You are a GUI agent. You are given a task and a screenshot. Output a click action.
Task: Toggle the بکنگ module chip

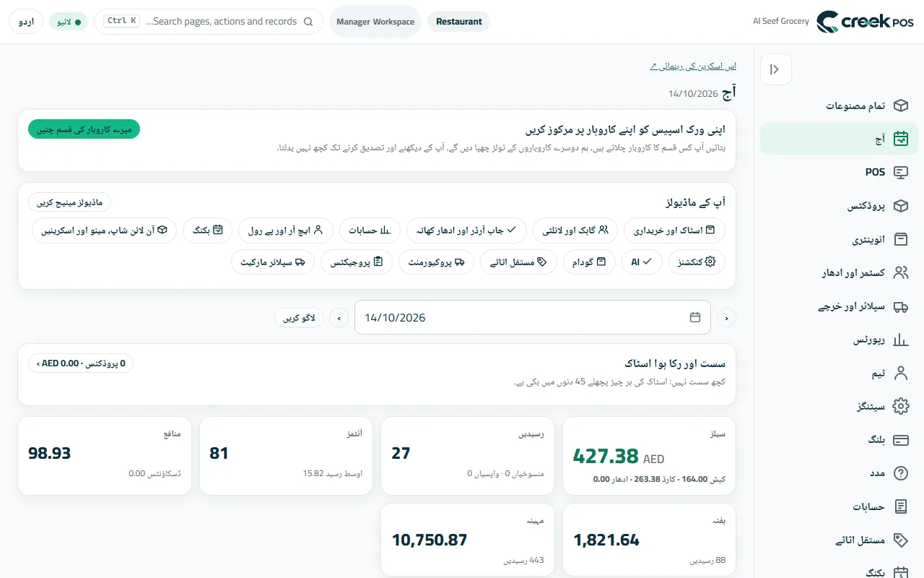[x=208, y=230]
